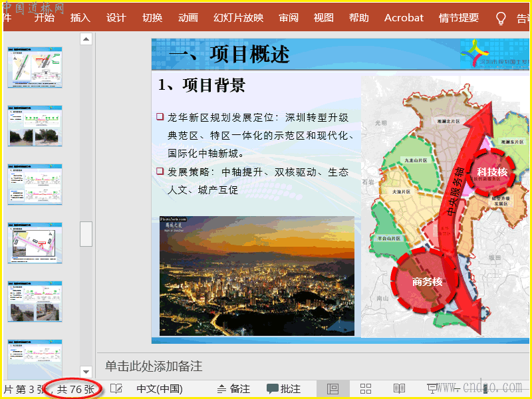Switch to Reading view icon

point(399,388)
